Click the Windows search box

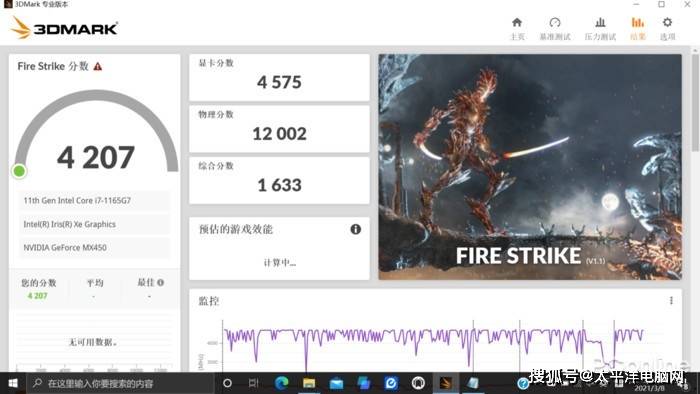coord(121,383)
